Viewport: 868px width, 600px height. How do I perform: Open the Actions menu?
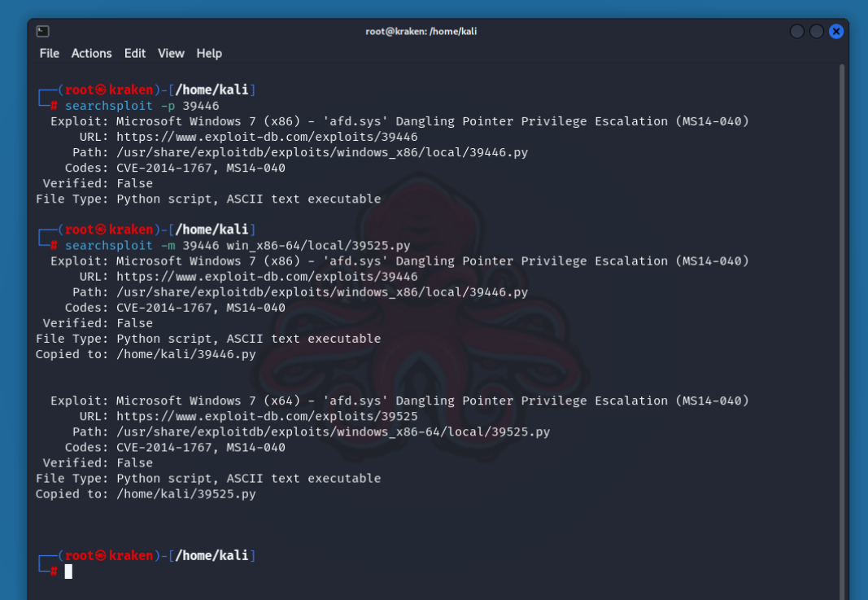91,53
